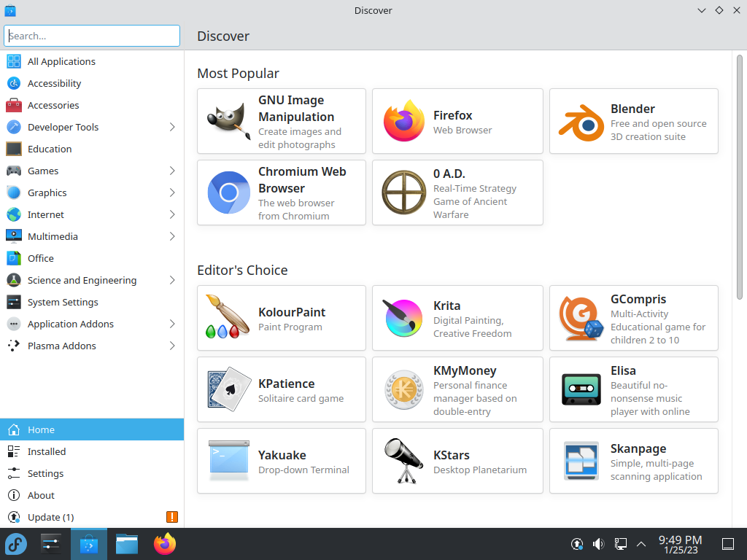Expand the Games category arrow
Image resolution: width=747 pixels, height=560 pixels.
click(x=172, y=171)
